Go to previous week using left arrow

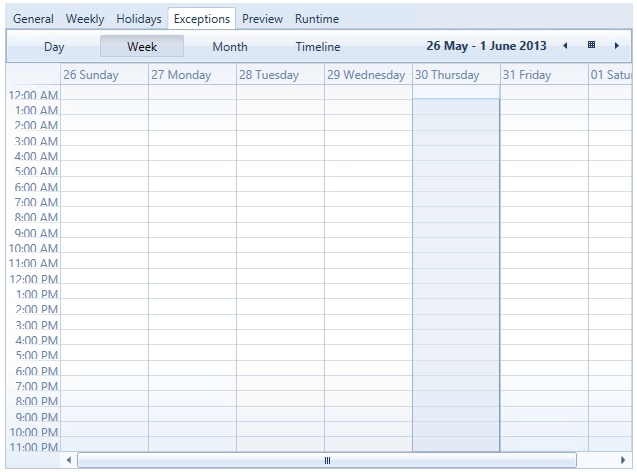click(565, 46)
